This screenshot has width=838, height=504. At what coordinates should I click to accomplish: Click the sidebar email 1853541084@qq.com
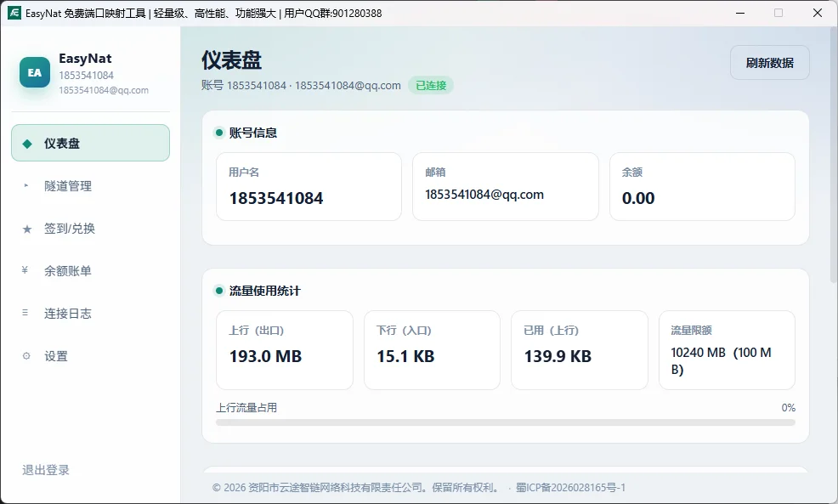104,90
